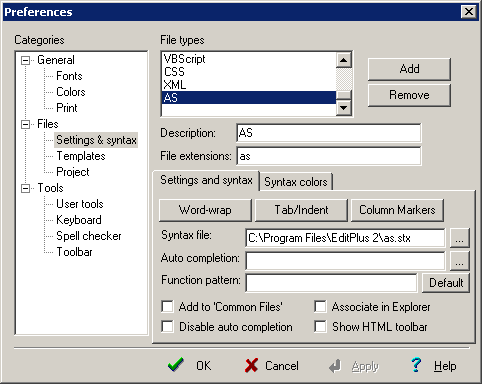Select the Settings and syntax tab
This screenshot has height=384, width=482.
206,180
